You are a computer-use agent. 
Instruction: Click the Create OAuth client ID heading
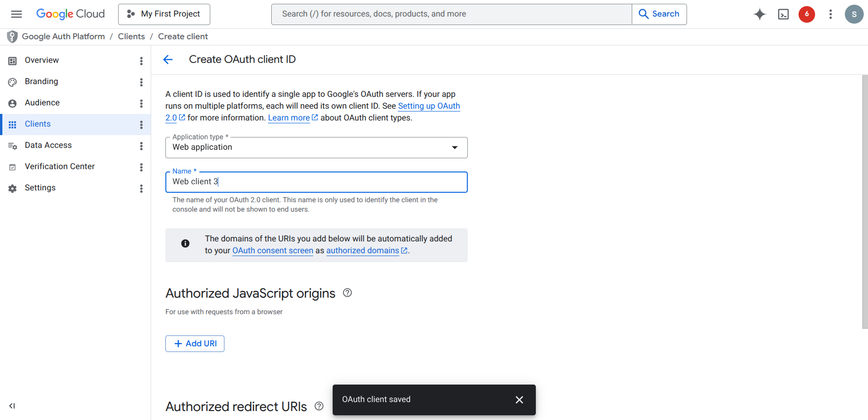pos(242,59)
